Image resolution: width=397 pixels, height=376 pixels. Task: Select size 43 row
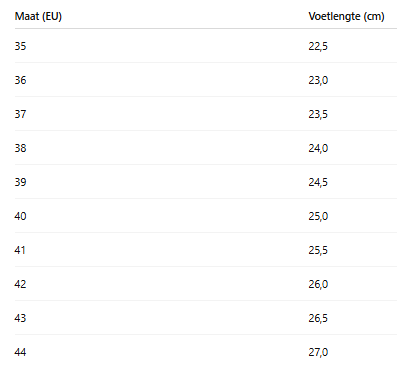[206, 318]
